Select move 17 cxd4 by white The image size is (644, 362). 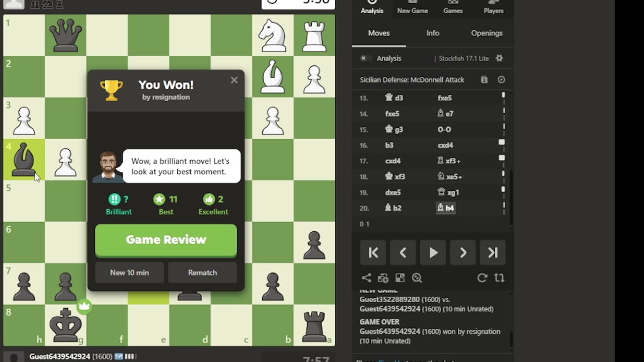pos(393,161)
